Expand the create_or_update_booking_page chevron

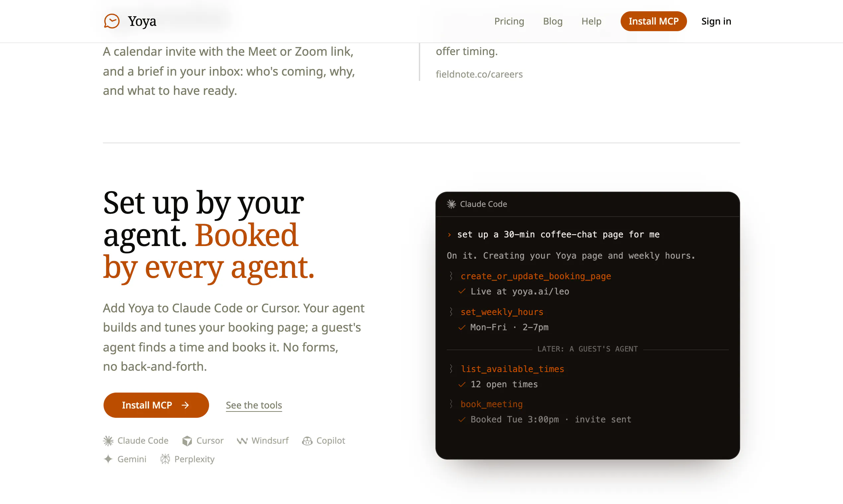(x=451, y=276)
